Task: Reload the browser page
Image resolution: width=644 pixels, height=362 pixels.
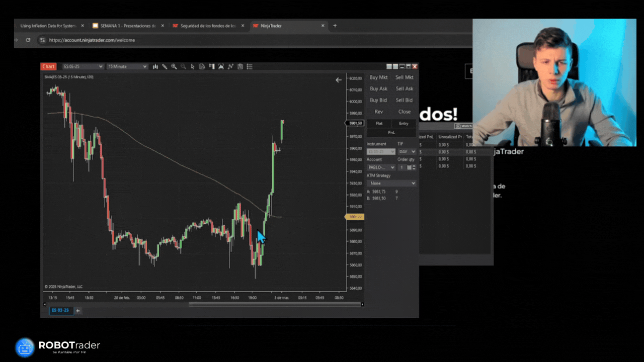Action: [28, 40]
